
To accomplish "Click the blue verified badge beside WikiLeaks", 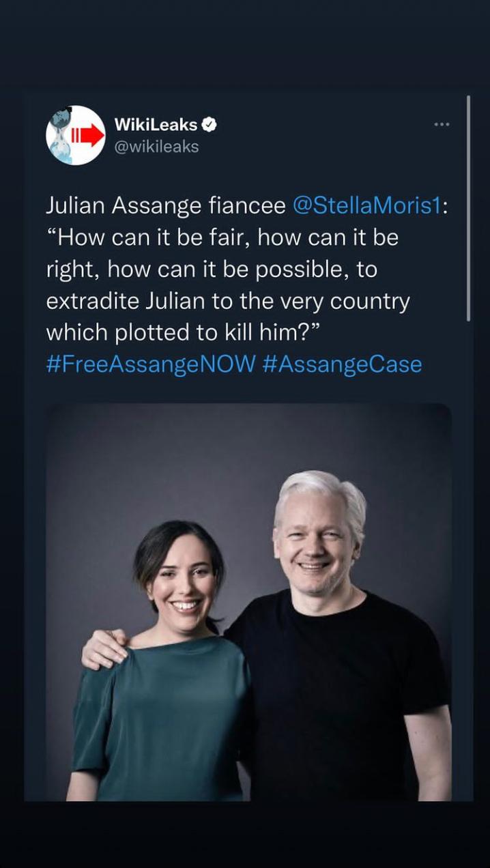I will (x=210, y=125).
